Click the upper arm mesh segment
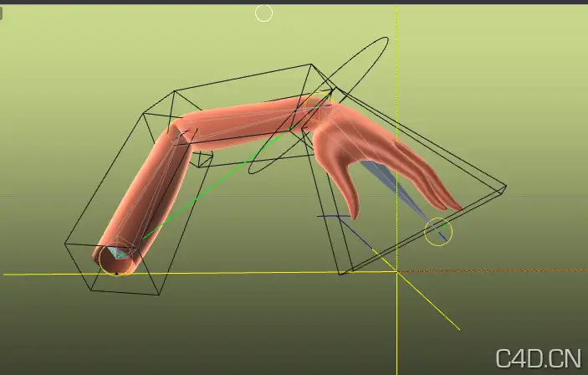588x375 pixels. [x=145, y=195]
